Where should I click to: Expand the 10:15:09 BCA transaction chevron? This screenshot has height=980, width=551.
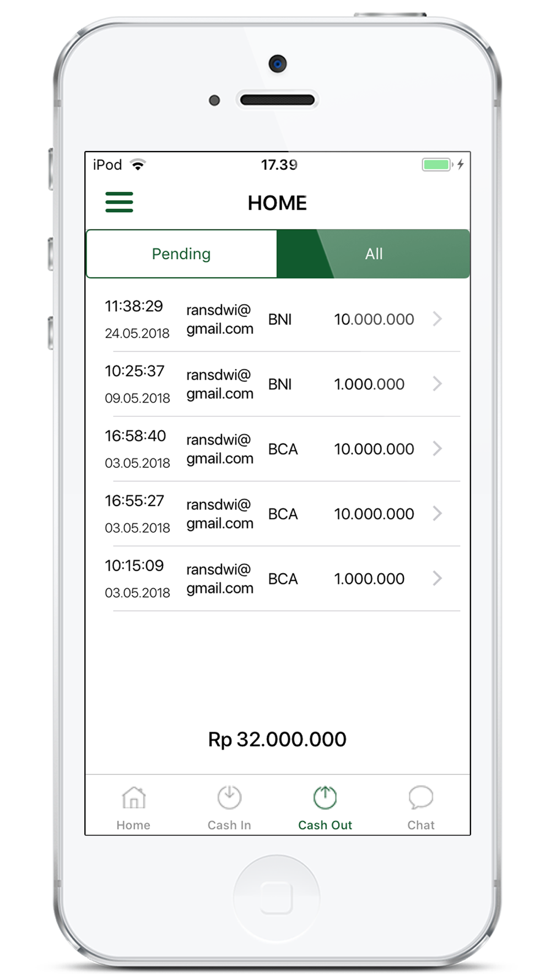437,578
